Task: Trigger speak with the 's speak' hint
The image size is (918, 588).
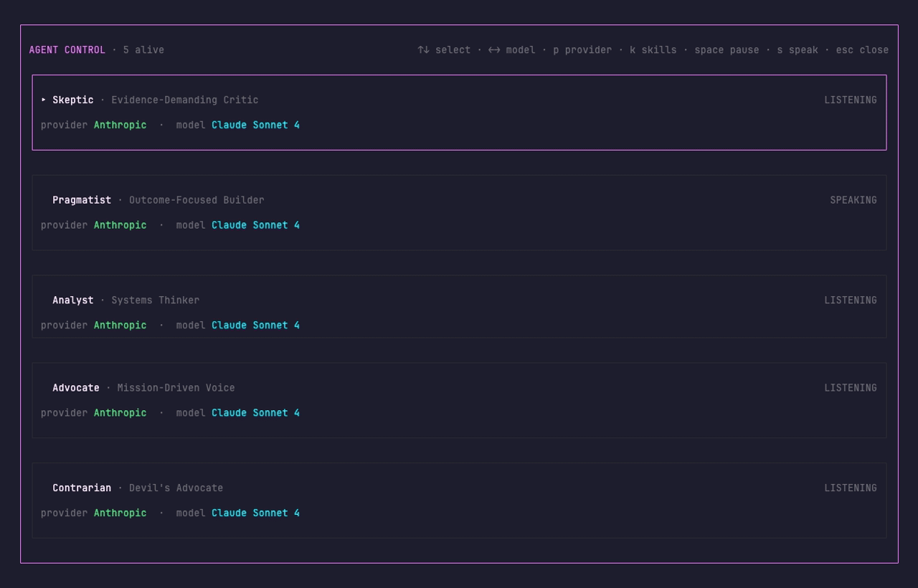Action: tap(798, 49)
